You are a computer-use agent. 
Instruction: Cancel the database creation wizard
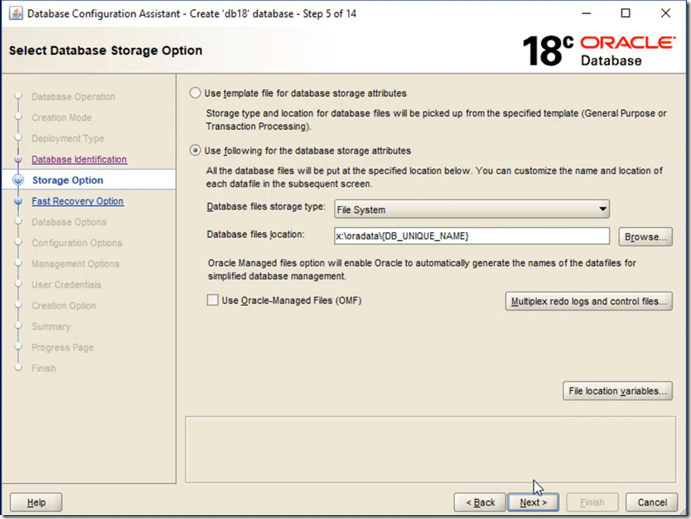point(651,502)
